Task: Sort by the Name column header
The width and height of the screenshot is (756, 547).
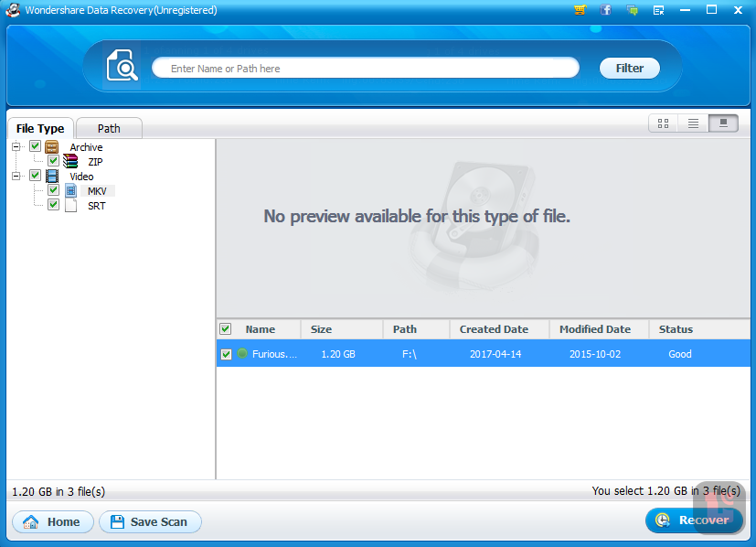Action: [x=261, y=329]
